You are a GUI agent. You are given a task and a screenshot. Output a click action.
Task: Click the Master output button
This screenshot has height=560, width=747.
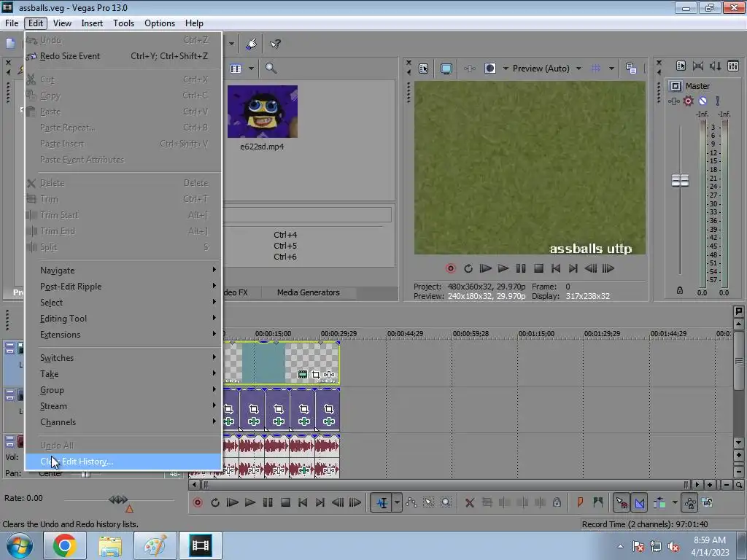pos(675,86)
